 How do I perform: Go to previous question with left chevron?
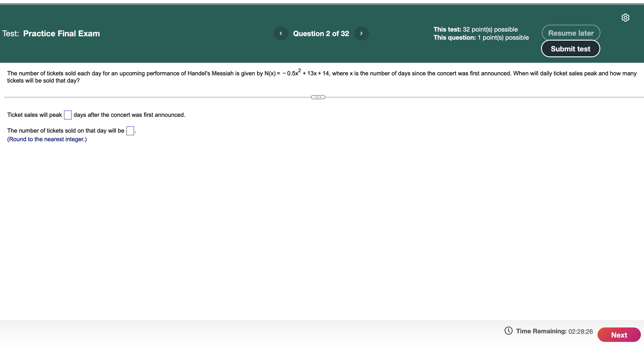click(281, 33)
